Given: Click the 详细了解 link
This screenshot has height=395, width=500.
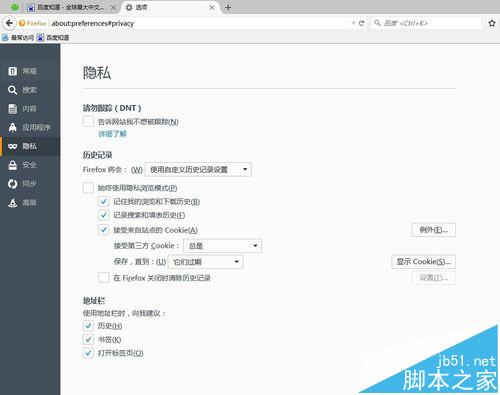Looking at the screenshot, I should click(112, 134).
